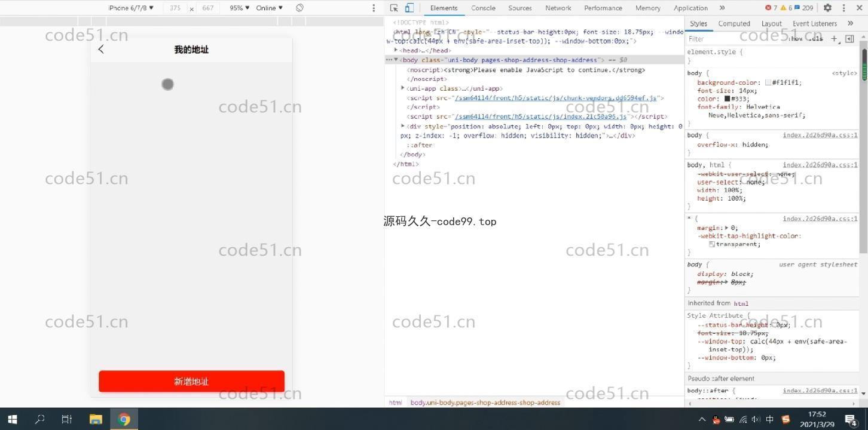Open the Performance tab
The width and height of the screenshot is (868, 430).
(x=603, y=8)
